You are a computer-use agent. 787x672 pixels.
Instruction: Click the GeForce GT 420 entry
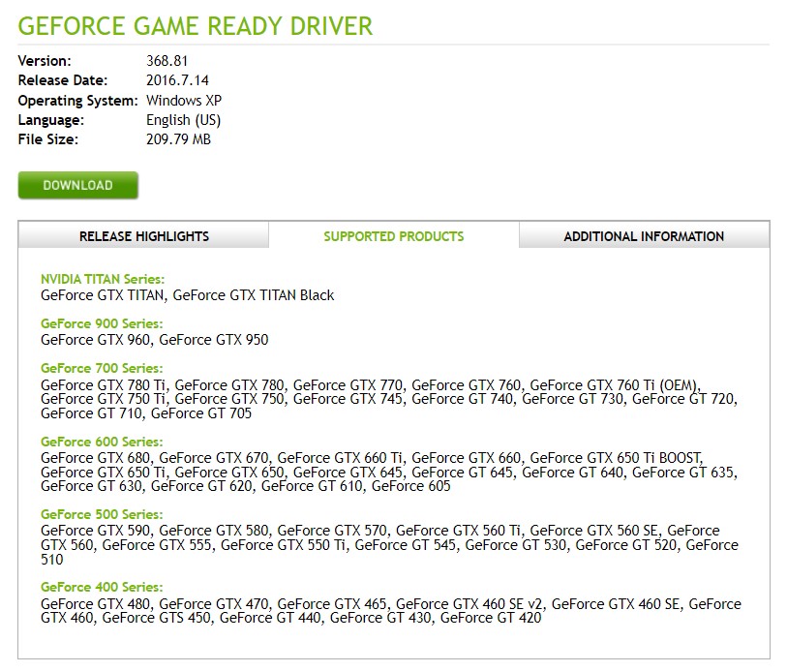[x=491, y=618]
